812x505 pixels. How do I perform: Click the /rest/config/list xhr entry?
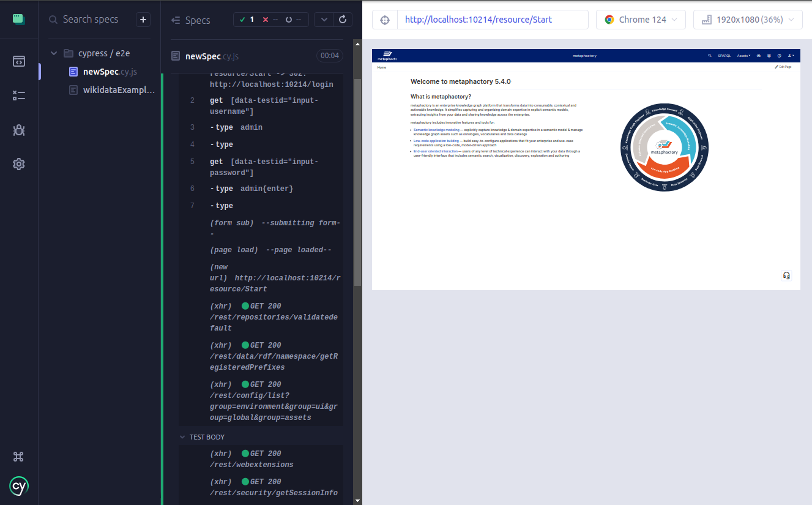(261, 401)
